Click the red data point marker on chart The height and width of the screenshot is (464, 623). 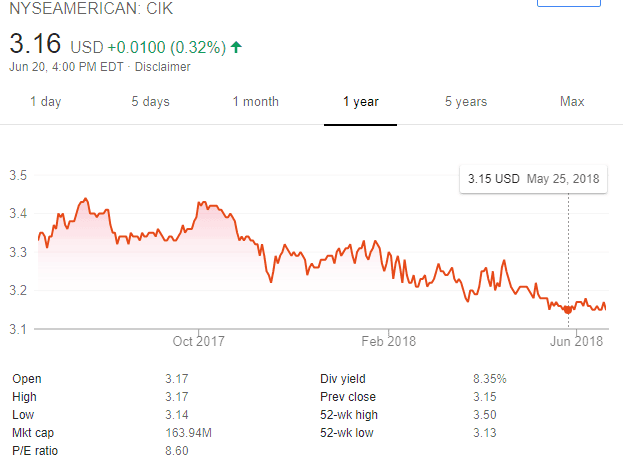(x=568, y=310)
